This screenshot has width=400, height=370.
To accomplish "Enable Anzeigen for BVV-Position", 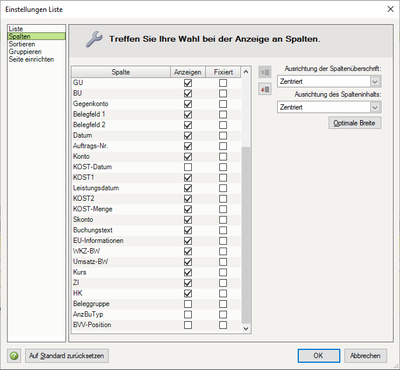I will pos(188,325).
